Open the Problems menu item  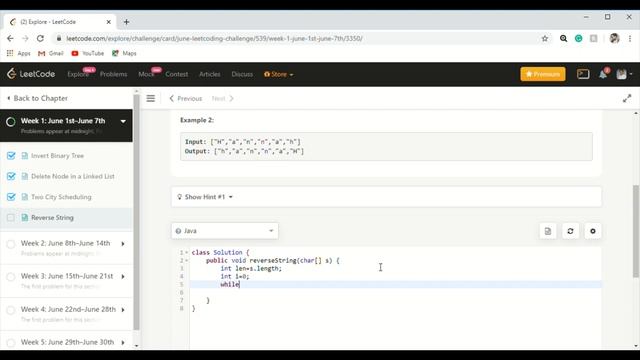113,74
